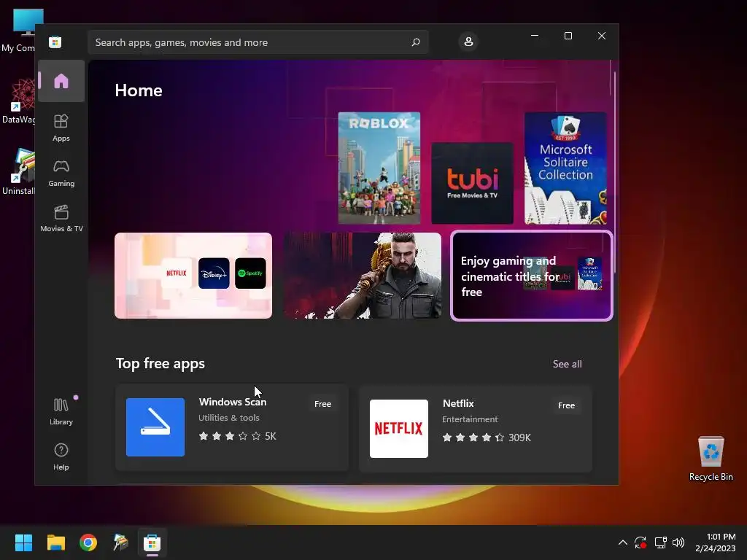Image resolution: width=747 pixels, height=560 pixels.
Task: Click the Netflix app logo icon
Action: (399, 429)
